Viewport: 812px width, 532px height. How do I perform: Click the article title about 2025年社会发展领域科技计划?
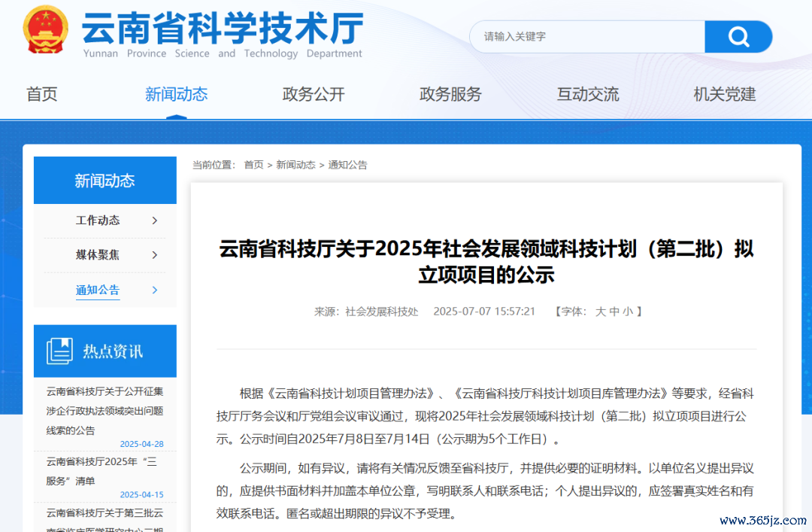point(486,261)
